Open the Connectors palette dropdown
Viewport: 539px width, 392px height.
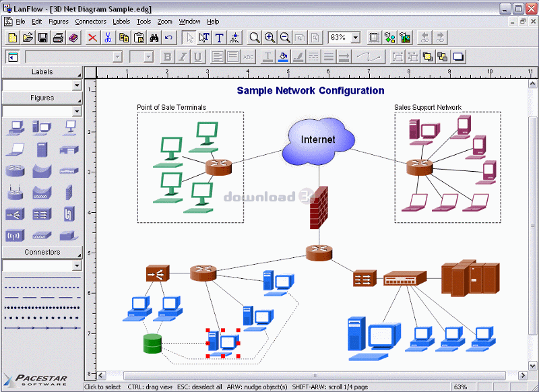point(77,265)
